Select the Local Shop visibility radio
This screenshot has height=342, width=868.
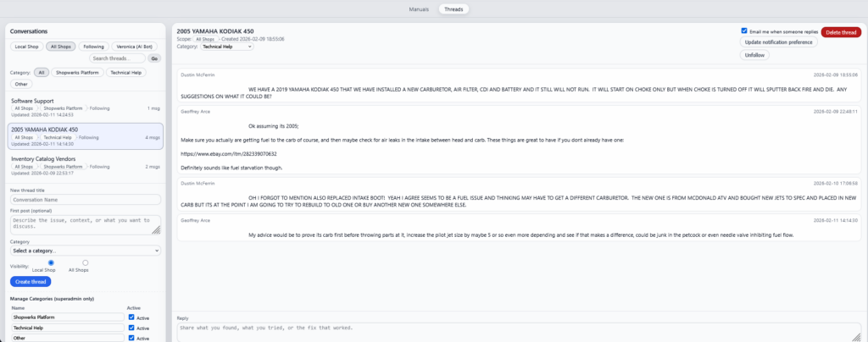click(x=52, y=262)
